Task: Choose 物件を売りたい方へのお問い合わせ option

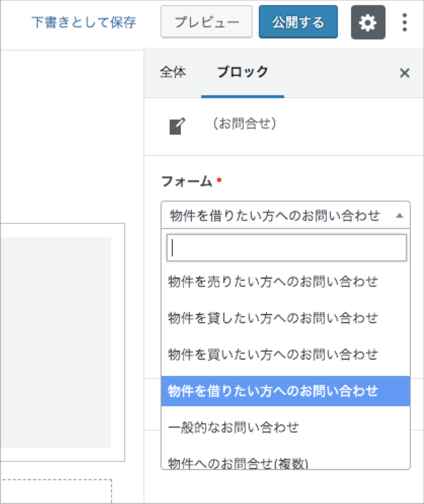Action: tap(273, 281)
